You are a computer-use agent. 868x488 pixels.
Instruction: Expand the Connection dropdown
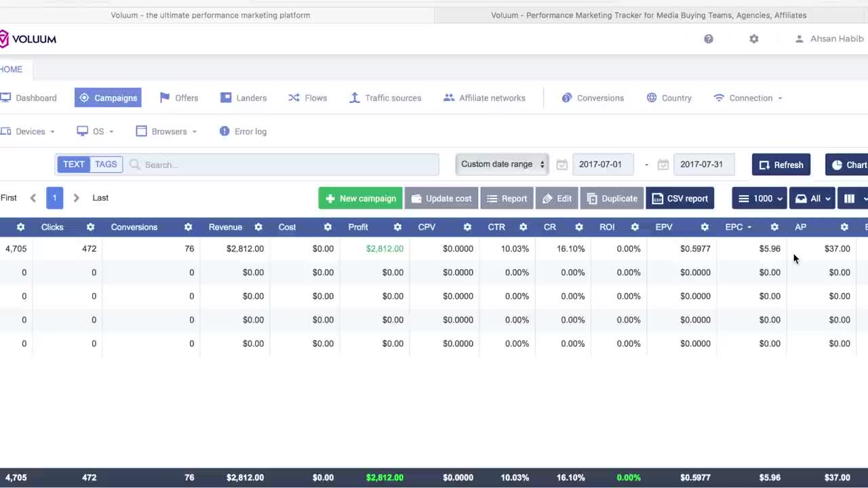(x=748, y=98)
